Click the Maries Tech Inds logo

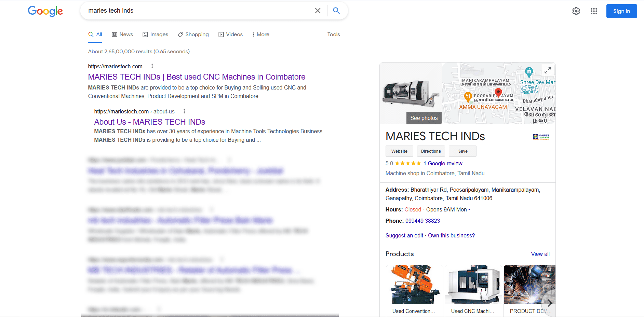[x=541, y=137]
